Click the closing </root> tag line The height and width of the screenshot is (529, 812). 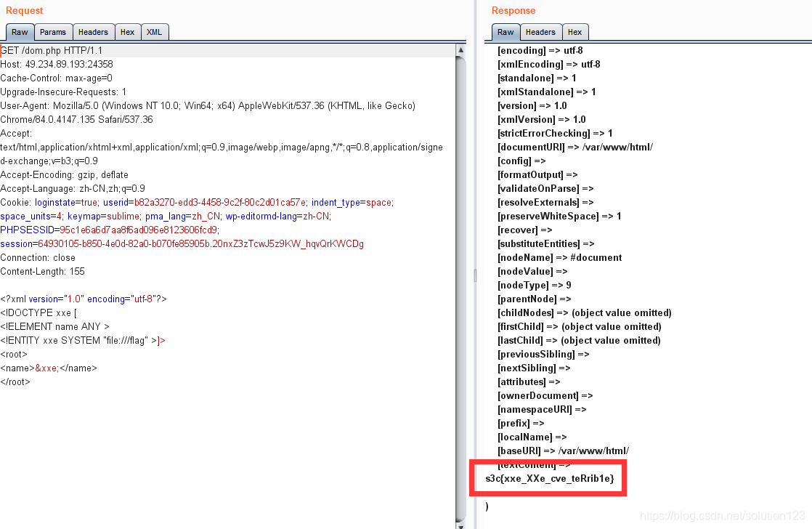point(15,382)
